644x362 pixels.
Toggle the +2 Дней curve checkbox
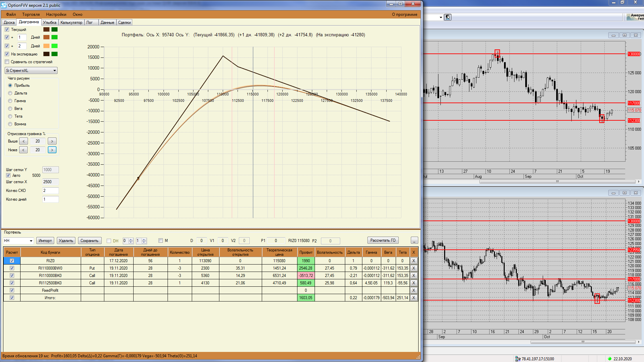click(7, 46)
